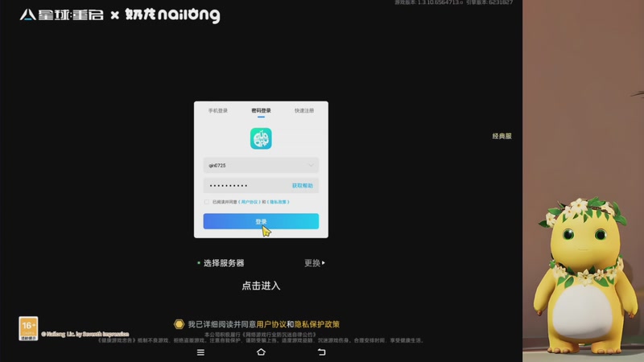This screenshot has height=362, width=644.
Task: Open yellow 用户协议 link at bottom
Action: pos(271,324)
